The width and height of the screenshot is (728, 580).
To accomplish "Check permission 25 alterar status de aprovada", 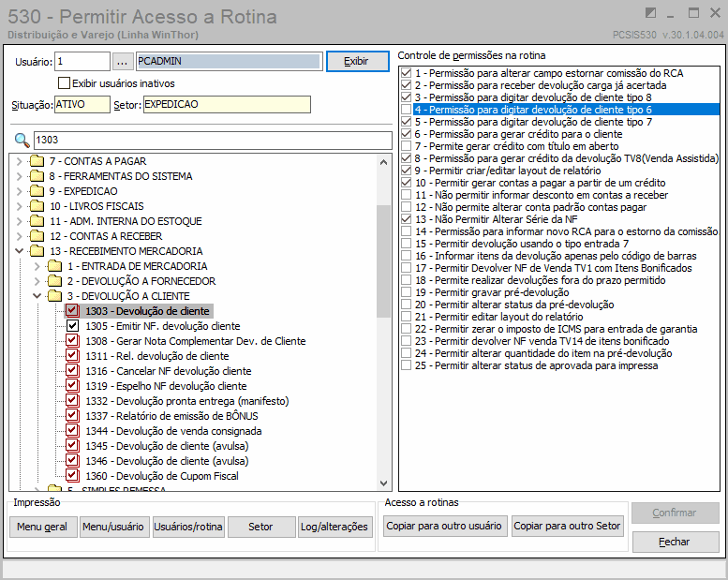I will click(x=407, y=365).
